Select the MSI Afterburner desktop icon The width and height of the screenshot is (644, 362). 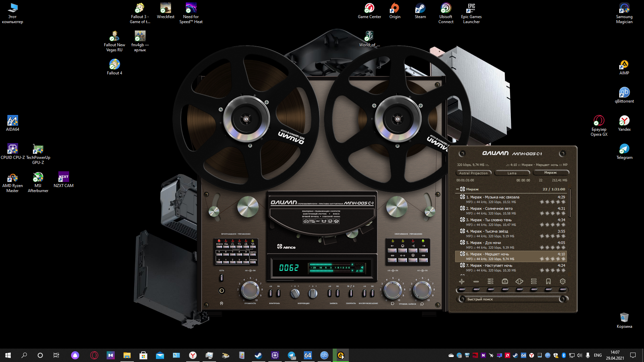[x=38, y=182]
